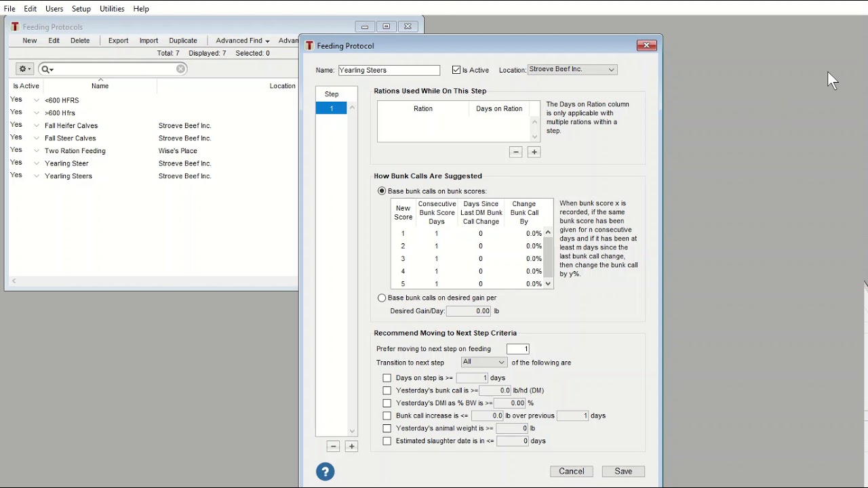Expand the chevron beside Fall Heifer Calves
This screenshot has height=488, width=868.
(37, 125)
